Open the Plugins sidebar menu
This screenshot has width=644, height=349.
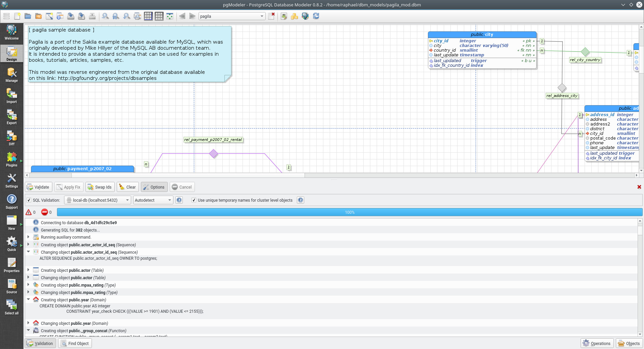(x=12, y=159)
